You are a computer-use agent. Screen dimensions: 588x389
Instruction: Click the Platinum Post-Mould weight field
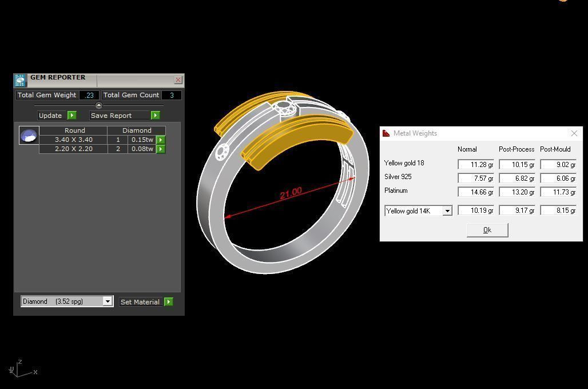pyautogui.click(x=558, y=192)
